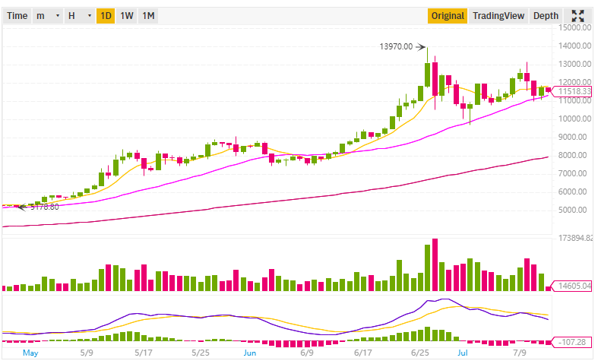Click MACD value tag -107.28

(x=572, y=342)
